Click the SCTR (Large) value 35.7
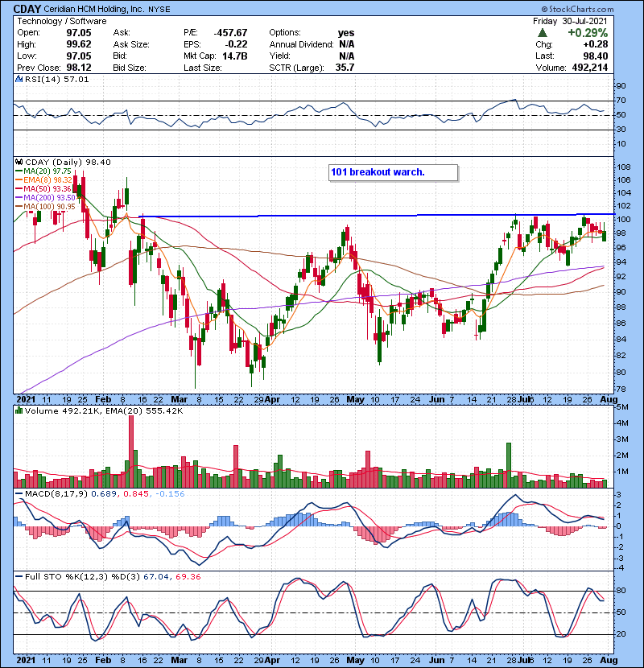The width and height of the screenshot is (644, 668). 345,68
